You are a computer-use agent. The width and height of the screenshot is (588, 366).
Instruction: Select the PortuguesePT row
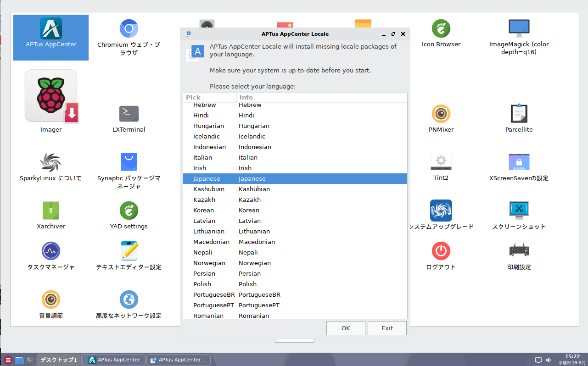click(295, 305)
